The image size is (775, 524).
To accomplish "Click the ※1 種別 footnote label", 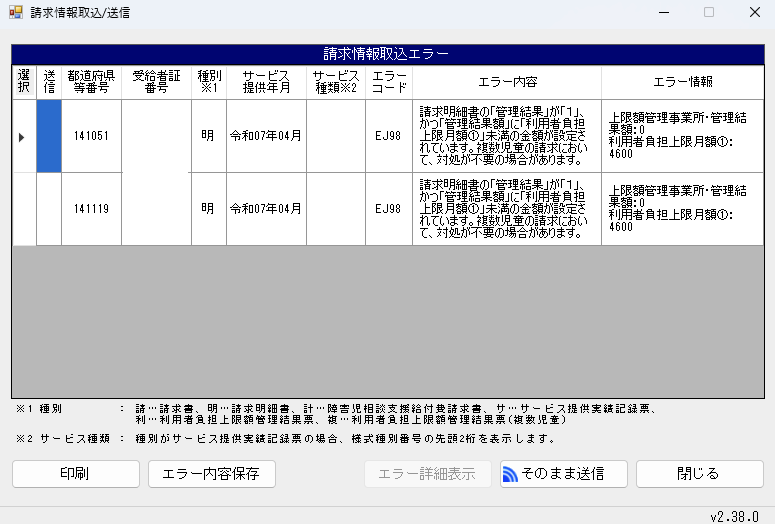I will [39, 409].
